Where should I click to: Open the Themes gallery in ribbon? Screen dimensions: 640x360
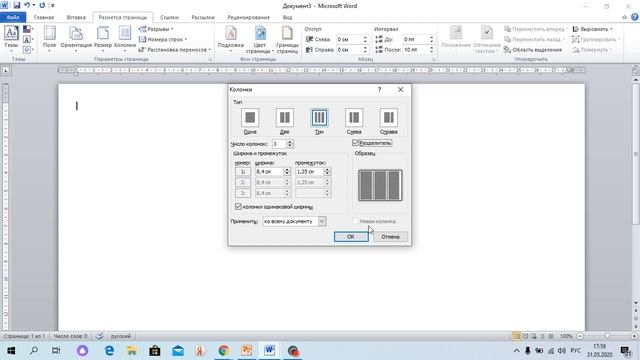(x=11, y=38)
